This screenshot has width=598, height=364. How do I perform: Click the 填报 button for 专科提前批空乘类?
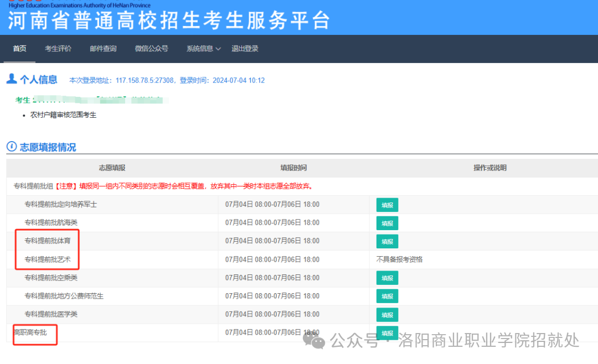pos(387,278)
